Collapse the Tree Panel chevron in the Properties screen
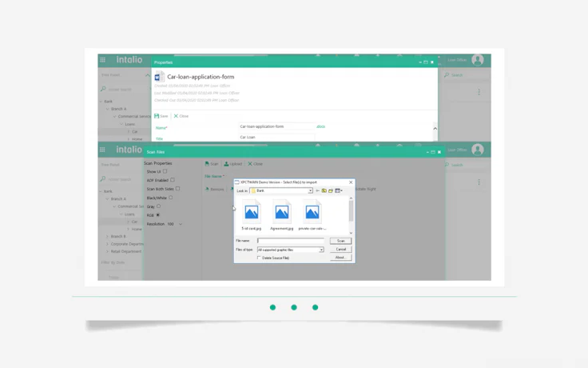The height and width of the screenshot is (368, 588). [x=147, y=75]
